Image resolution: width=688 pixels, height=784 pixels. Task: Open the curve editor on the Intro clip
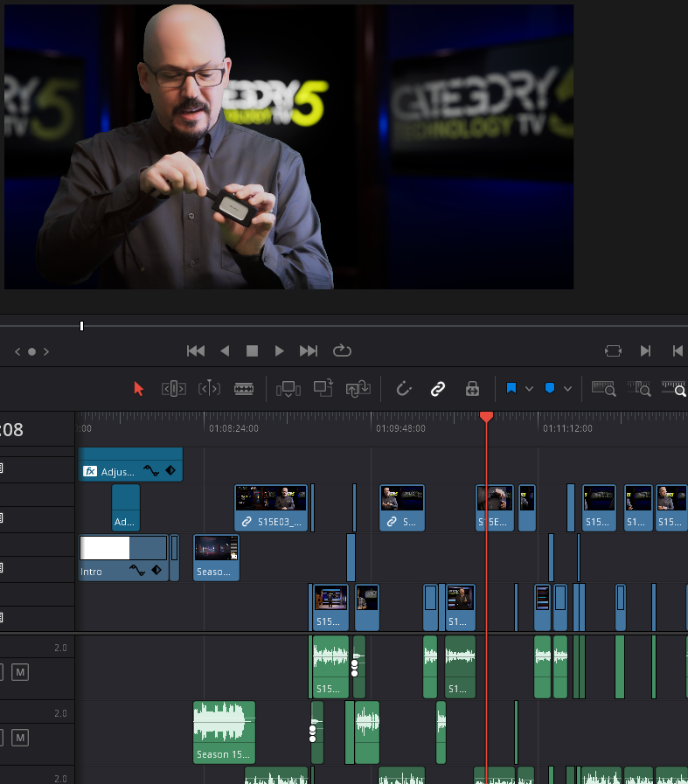(137, 571)
